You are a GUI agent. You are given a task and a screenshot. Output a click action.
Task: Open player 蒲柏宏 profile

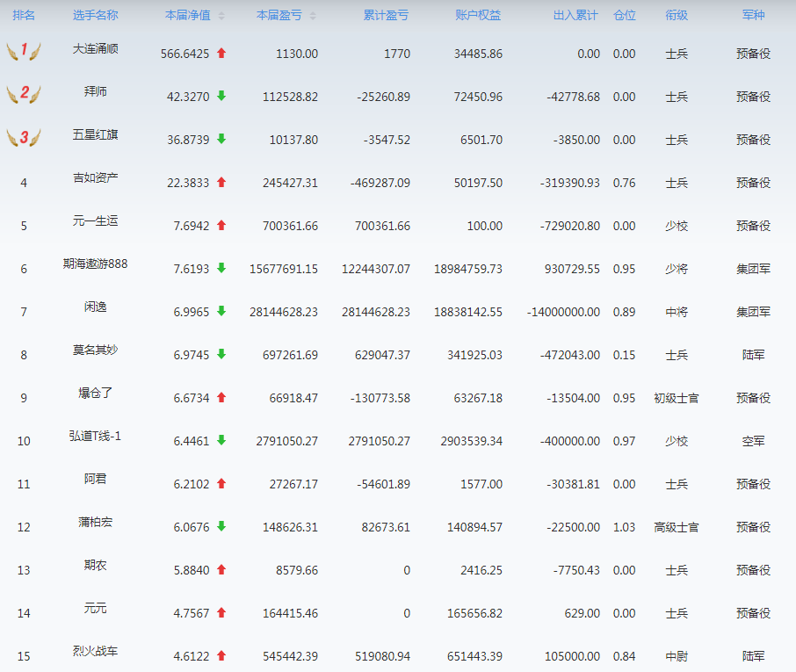click(96, 523)
